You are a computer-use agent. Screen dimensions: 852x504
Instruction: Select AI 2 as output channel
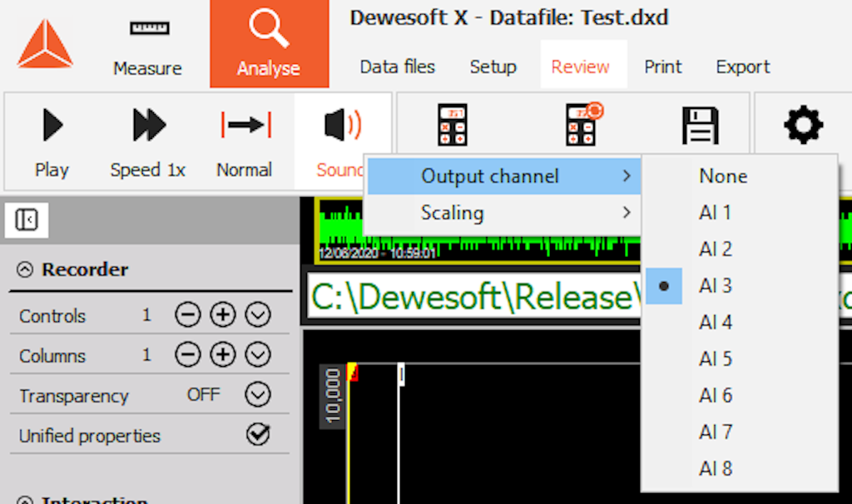(x=740, y=249)
